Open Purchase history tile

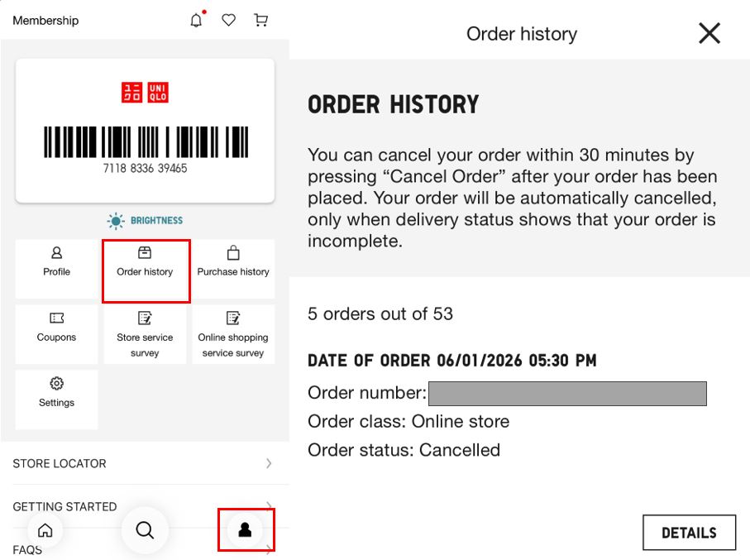(x=233, y=261)
